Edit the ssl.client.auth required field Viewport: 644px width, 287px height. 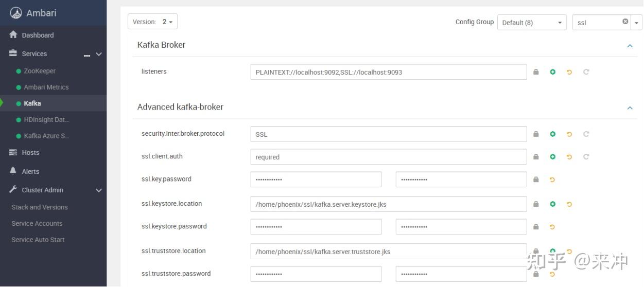point(389,157)
